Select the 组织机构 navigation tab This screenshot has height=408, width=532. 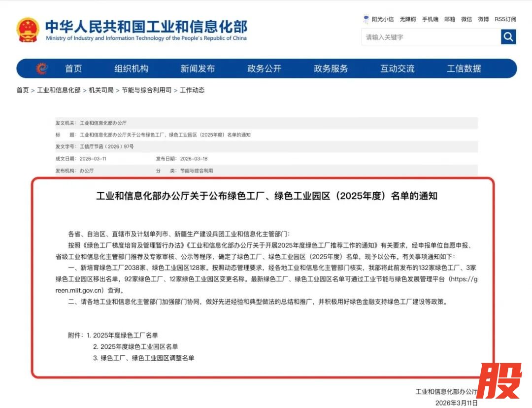point(131,68)
